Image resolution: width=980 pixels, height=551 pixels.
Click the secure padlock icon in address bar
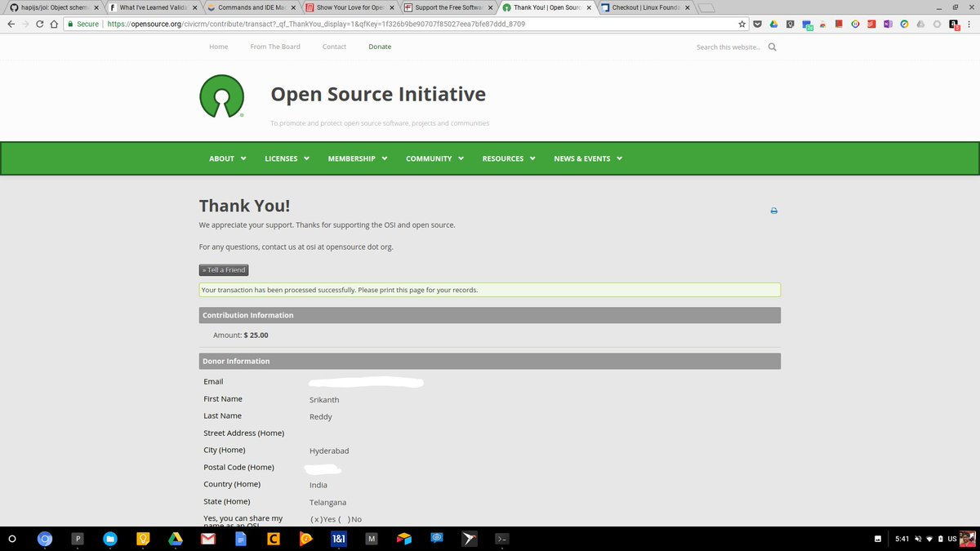click(71, 24)
